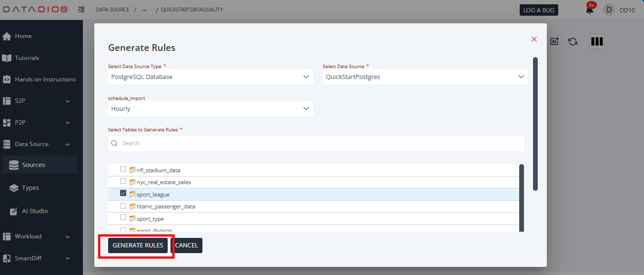This screenshot has width=644, height=275.
Task: Expand the QuickStartPostgres data source dropdown
Action: (425, 77)
